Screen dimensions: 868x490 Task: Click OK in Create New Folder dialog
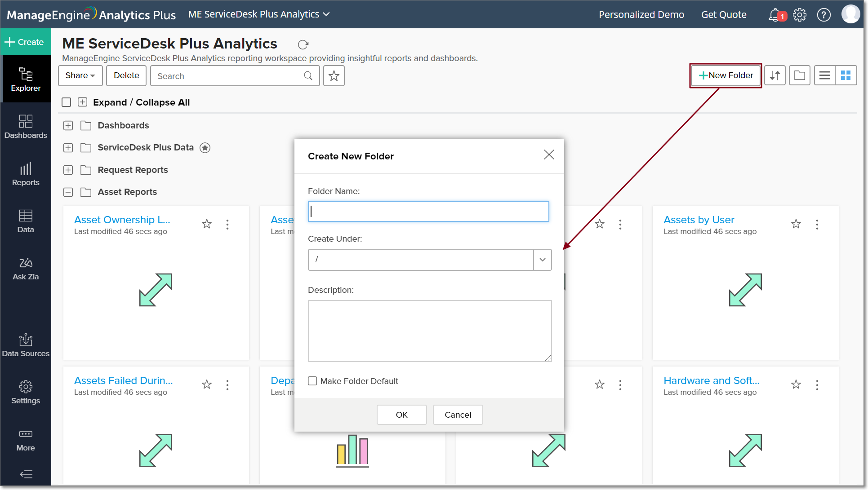[x=401, y=415]
